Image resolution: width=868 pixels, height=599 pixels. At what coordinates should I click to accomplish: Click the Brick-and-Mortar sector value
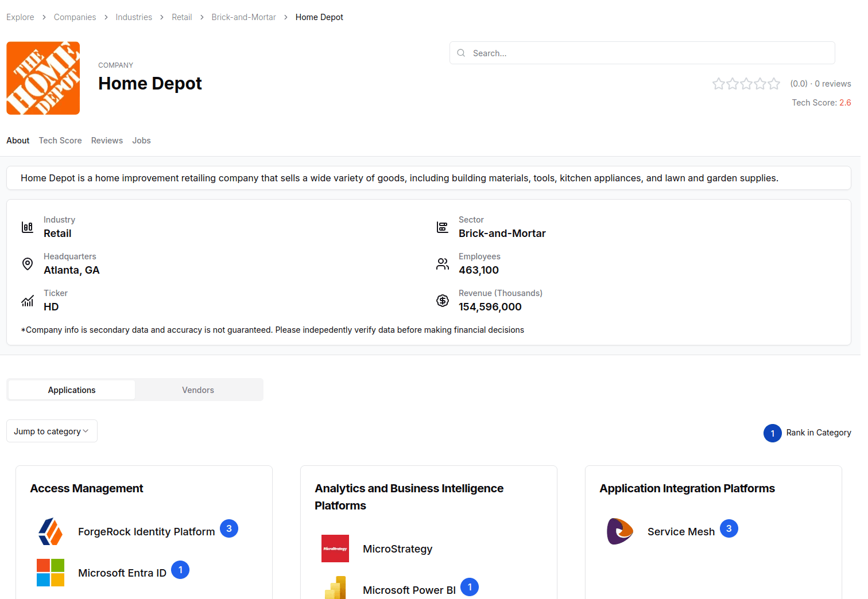click(x=502, y=234)
